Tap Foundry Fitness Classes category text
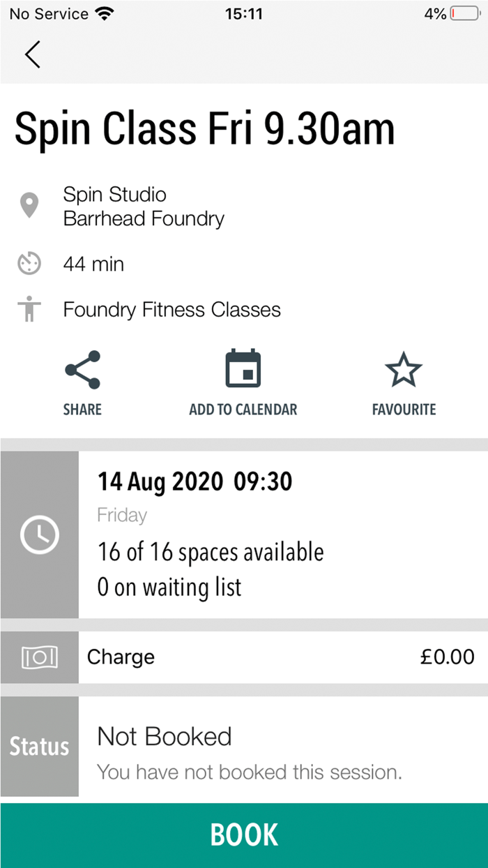The width and height of the screenshot is (488, 868). pyautogui.click(x=172, y=310)
